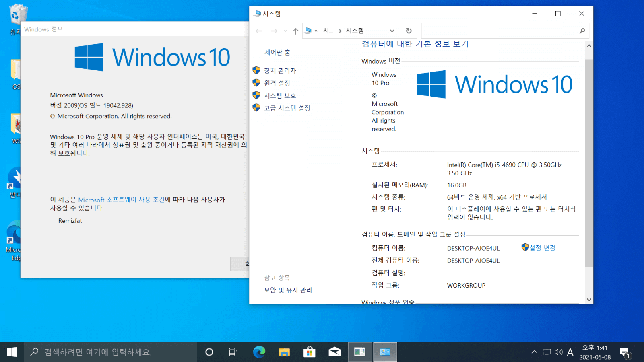The image size is (644, 362).
Task: Open Mail app from taskbar
Action: coord(334,352)
